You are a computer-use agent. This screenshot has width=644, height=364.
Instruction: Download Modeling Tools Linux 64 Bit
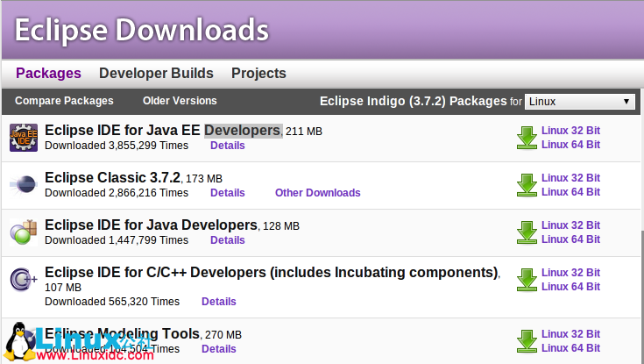click(570, 347)
